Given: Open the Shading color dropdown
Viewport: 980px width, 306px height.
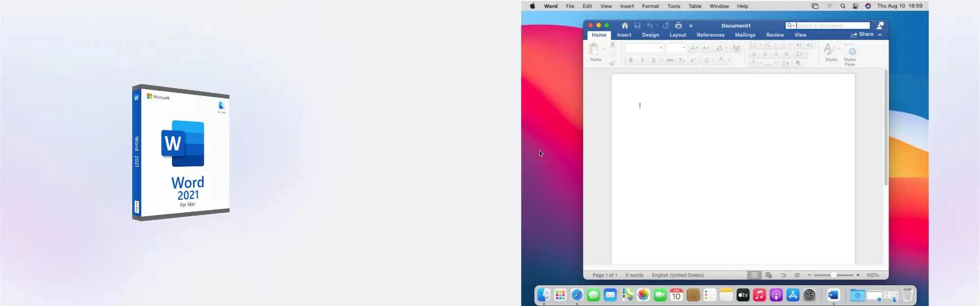Looking at the screenshot, I should (x=760, y=63).
